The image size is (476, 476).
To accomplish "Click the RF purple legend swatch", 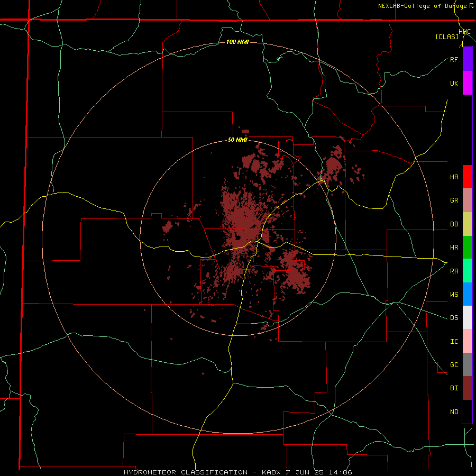I will (467, 59).
